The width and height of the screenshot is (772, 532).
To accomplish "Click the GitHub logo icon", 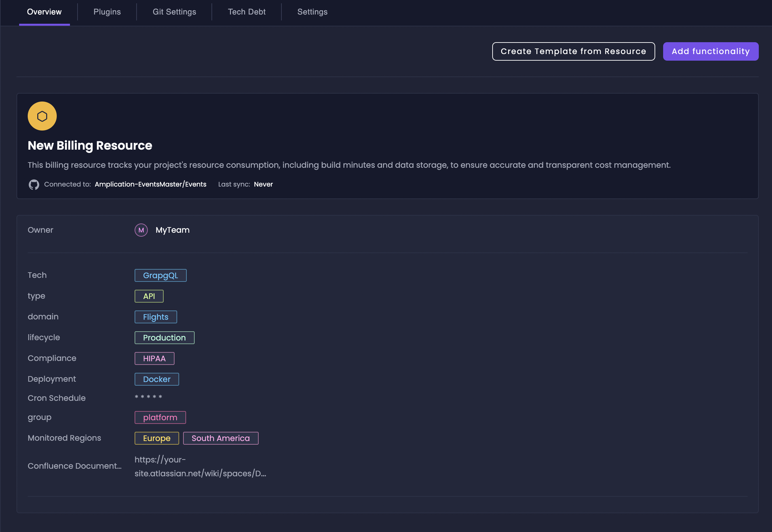I will tap(34, 184).
